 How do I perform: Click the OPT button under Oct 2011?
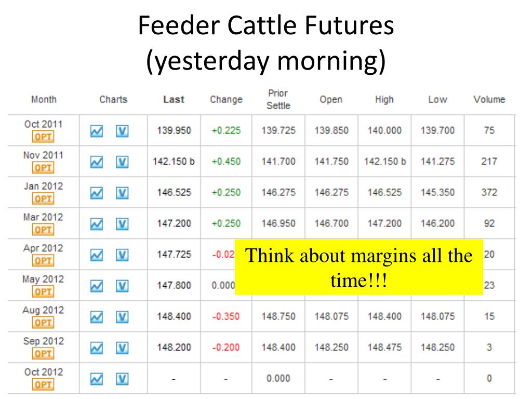43,137
